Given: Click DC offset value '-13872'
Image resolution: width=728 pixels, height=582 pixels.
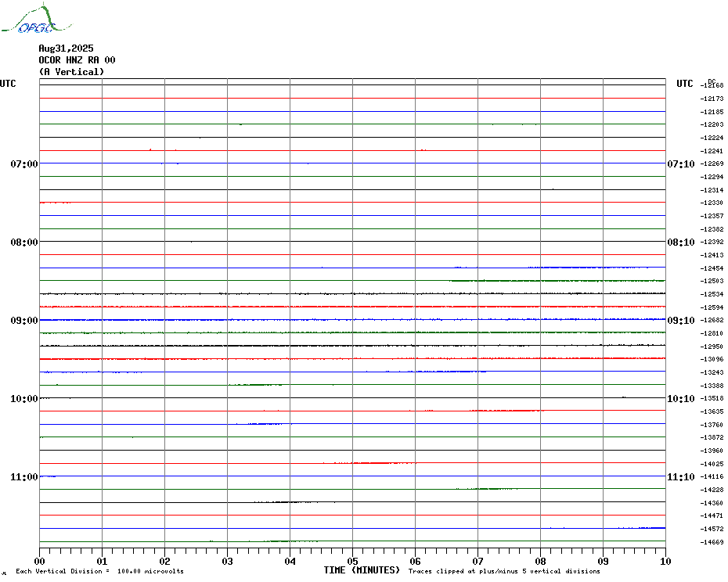Looking at the screenshot, I should pyautogui.click(x=712, y=437).
